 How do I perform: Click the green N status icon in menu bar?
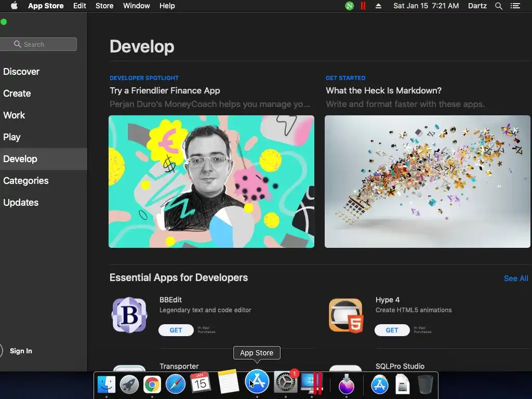pyautogui.click(x=350, y=6)
